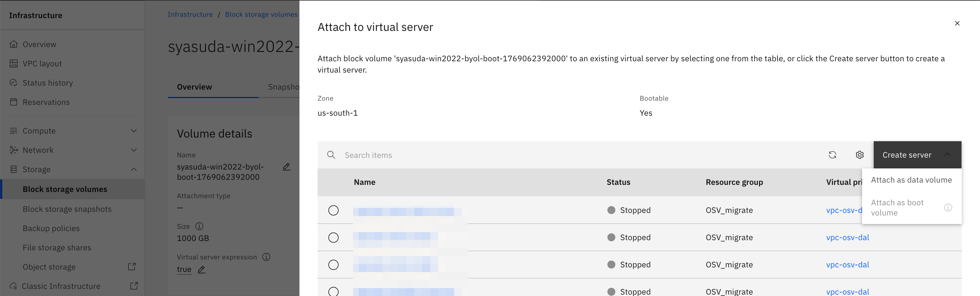Refresh the virtual server table
Viewport: 980px width, 296px height.
point(832,155)
